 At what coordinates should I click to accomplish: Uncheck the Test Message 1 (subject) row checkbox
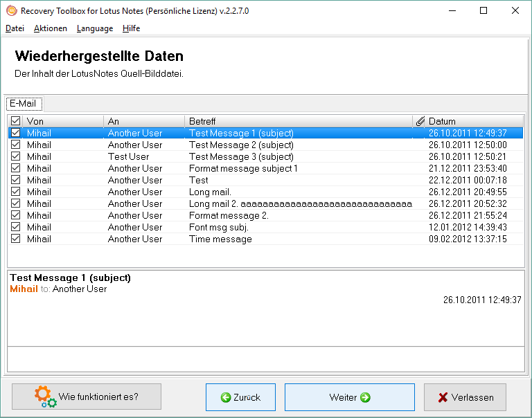(x=16, y=133)
